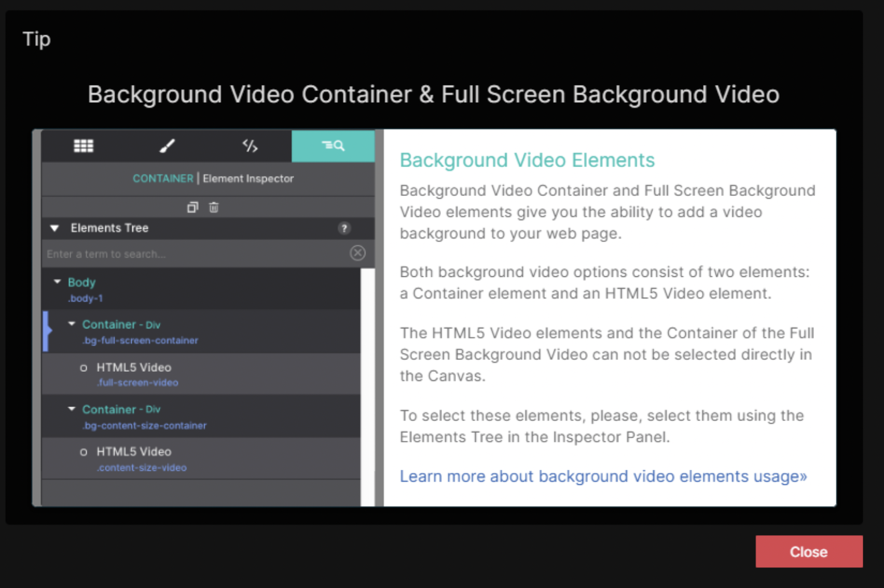Switch to the Element Inspector search tab
The height and width of the screenshot is (588, 884).
333,146
